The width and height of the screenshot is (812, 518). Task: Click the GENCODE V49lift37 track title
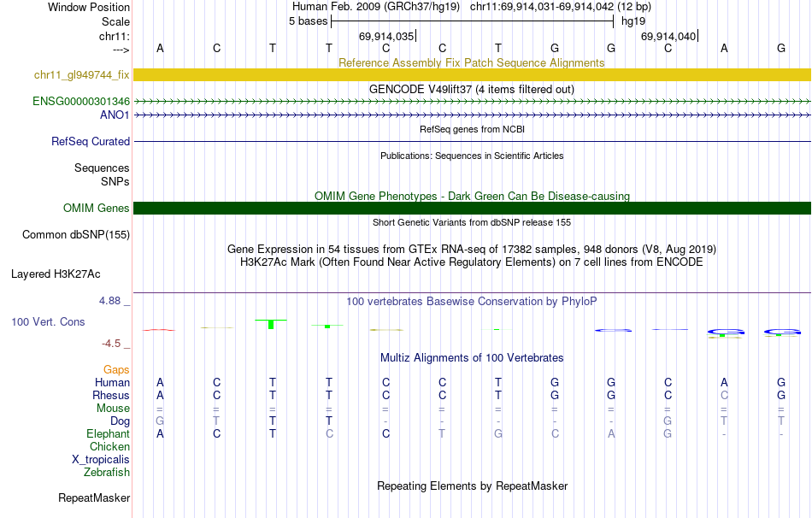pos(472,90)
